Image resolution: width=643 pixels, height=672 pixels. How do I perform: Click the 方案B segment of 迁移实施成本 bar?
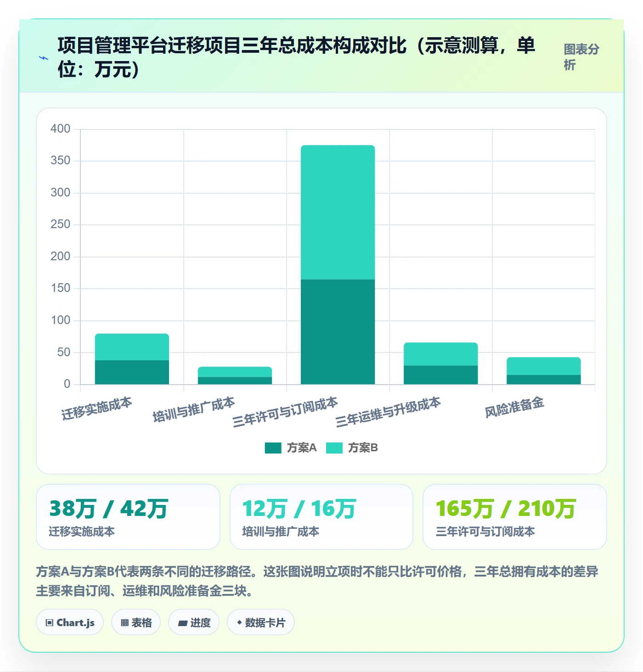(x=132, y=347)
